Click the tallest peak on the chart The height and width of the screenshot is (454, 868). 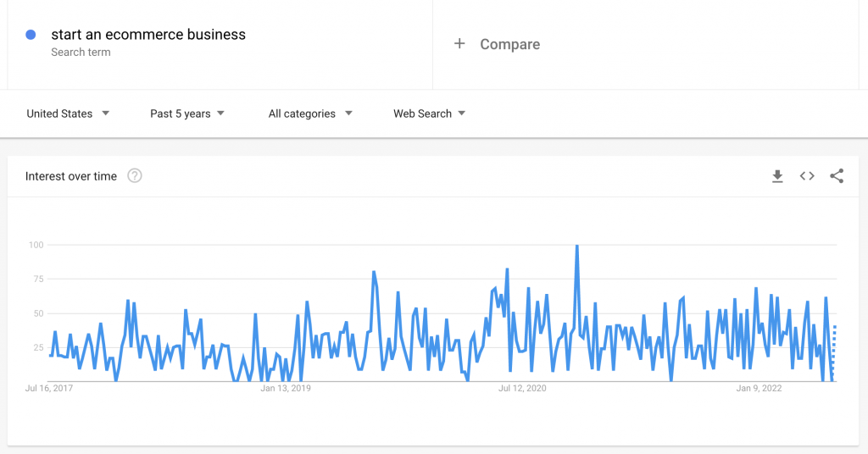(577, 246)
